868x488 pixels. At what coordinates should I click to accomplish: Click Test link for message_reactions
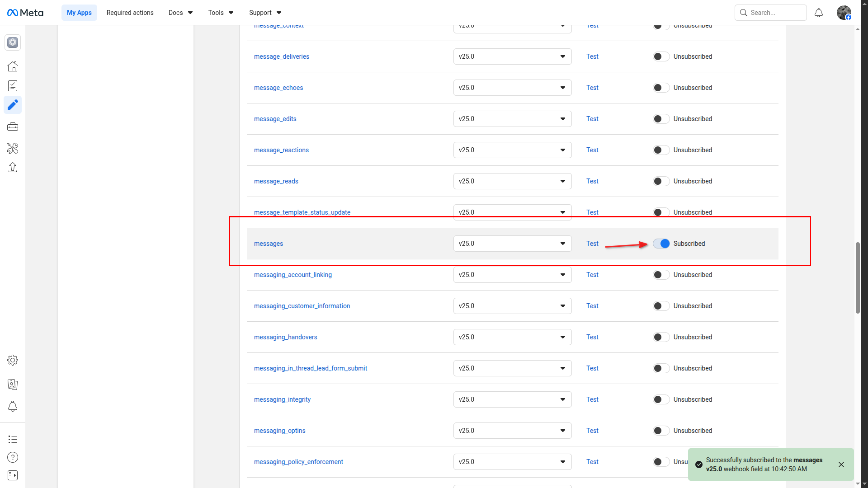(x=592, y=150)
